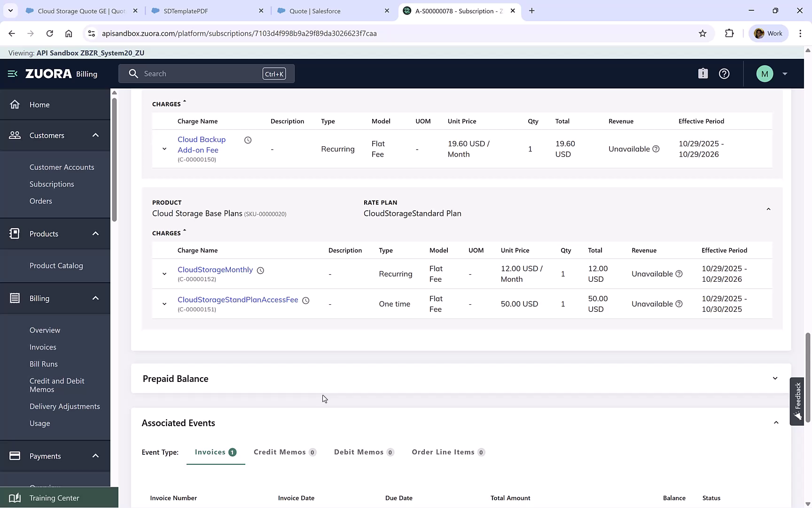
Task: Click the Feedback button on the right edge
Action: pos(797,401)
